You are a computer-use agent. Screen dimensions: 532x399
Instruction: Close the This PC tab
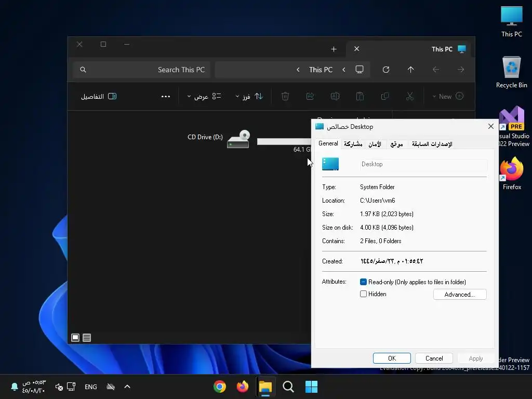[x=356, y=49]
